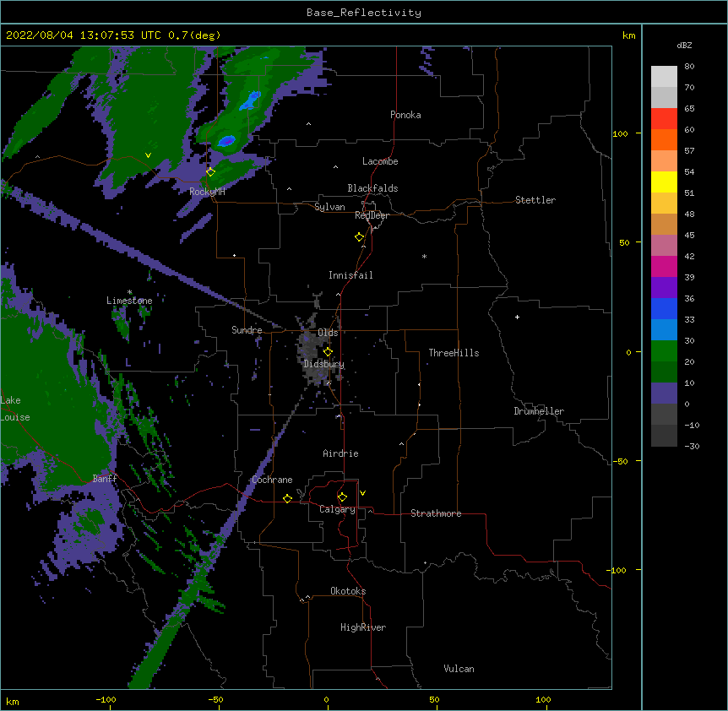This screenshot has width=728, height=711.
Task: Click the 100 tick on the vertical axis
Action: 620,133
